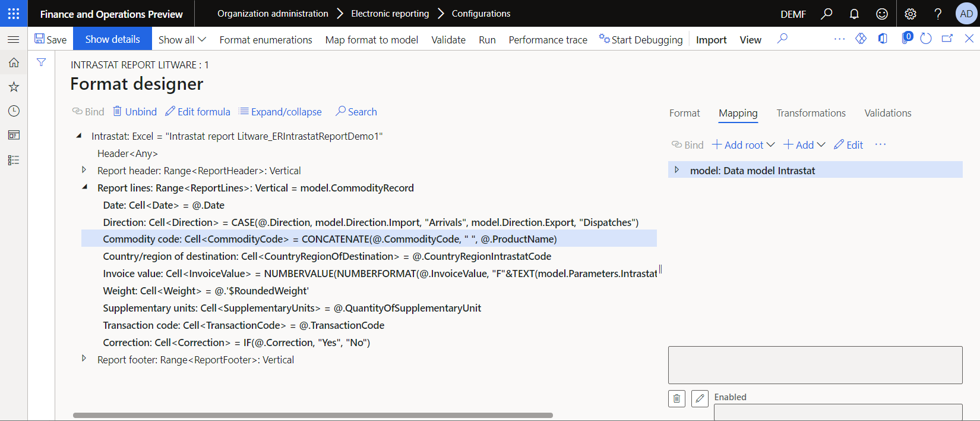The image size is (980, 421).
Task: Open the search magnifier in top bar
Action: (826, 14)
